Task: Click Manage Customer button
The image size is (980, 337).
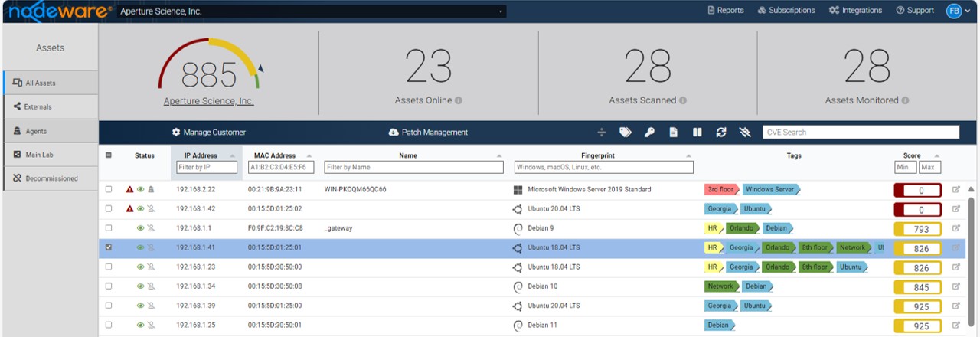Action: pos(209,132)
